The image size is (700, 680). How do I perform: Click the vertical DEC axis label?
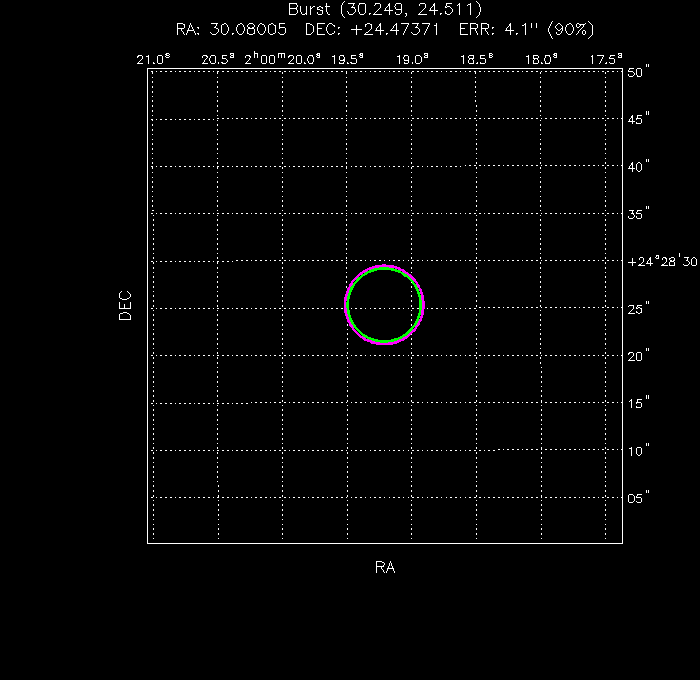pos(125,306)
